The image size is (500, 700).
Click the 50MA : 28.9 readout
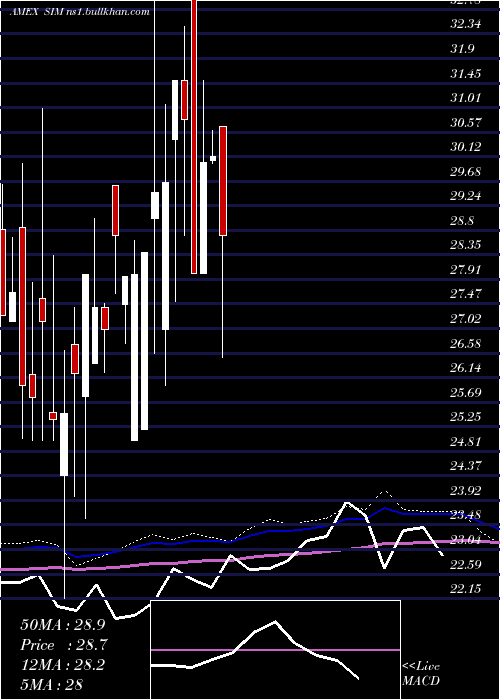(63, 624)
